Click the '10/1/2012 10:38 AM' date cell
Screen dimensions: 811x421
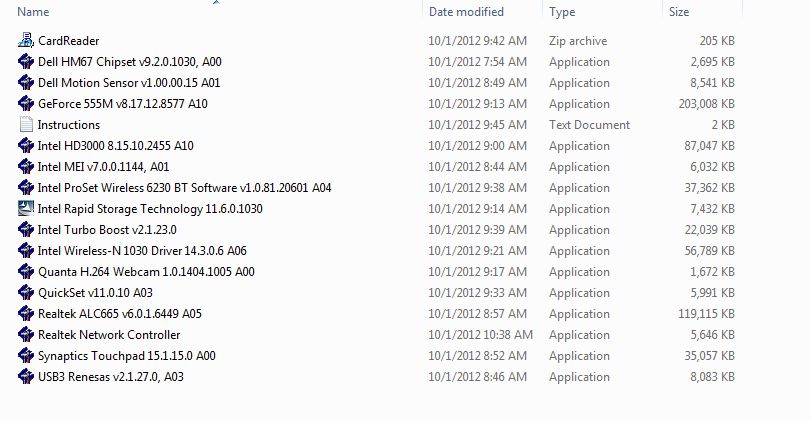coord(480,335)
